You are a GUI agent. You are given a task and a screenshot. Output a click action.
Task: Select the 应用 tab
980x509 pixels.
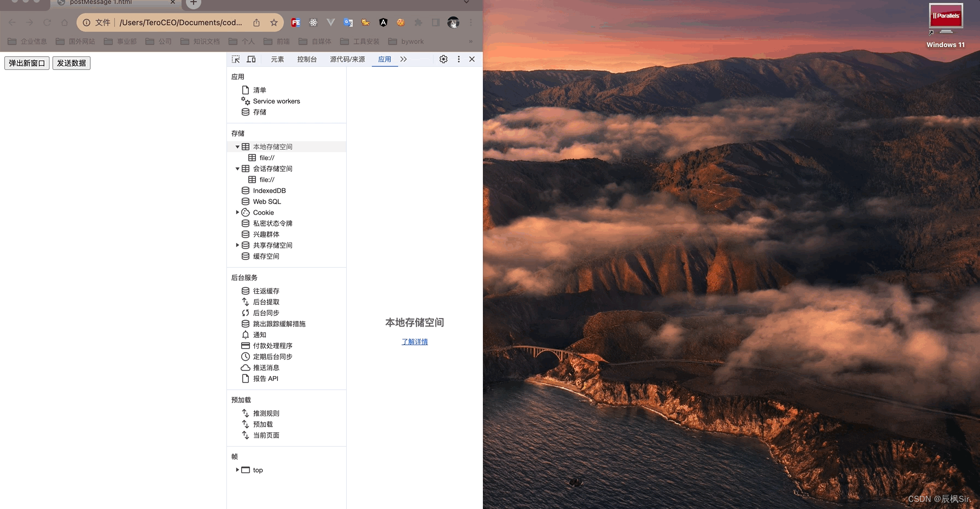tap(385, 59)
